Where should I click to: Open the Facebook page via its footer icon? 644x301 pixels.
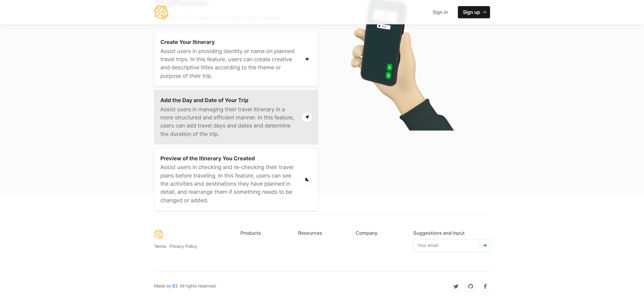point(485,286)
